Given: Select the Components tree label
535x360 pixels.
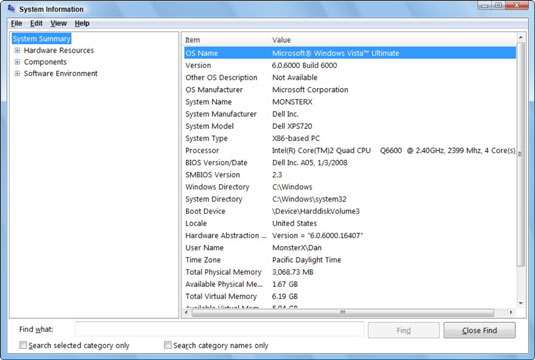Looking at the screenshot, I should (x=45, y=62).
